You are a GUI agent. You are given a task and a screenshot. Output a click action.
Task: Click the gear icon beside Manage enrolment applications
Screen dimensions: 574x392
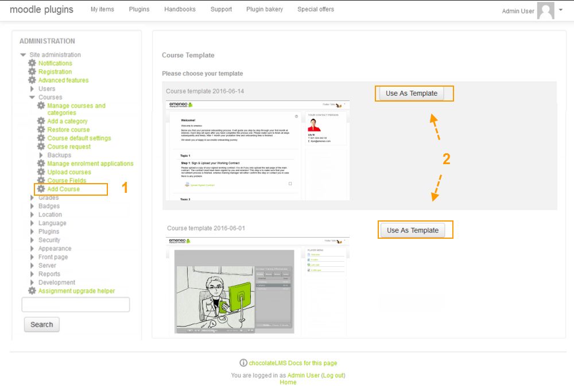tap(41, 163)
